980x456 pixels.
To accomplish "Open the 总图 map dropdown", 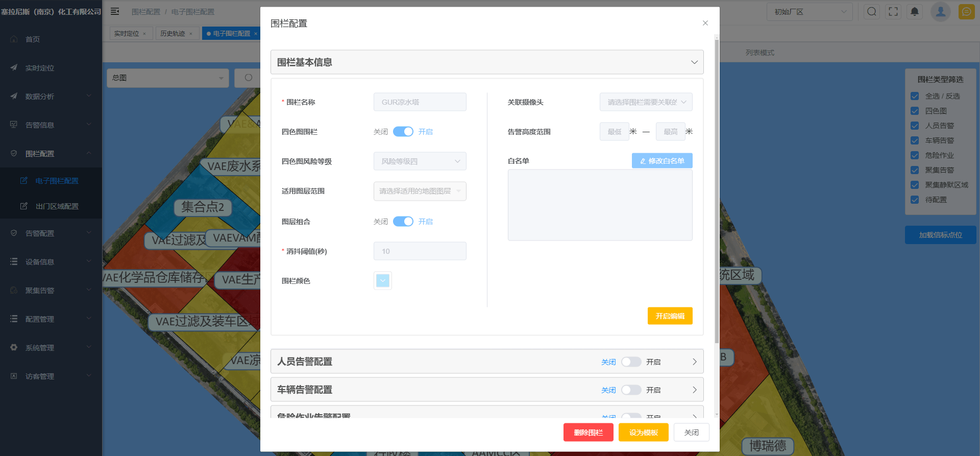I will click(x=168, y=78).
